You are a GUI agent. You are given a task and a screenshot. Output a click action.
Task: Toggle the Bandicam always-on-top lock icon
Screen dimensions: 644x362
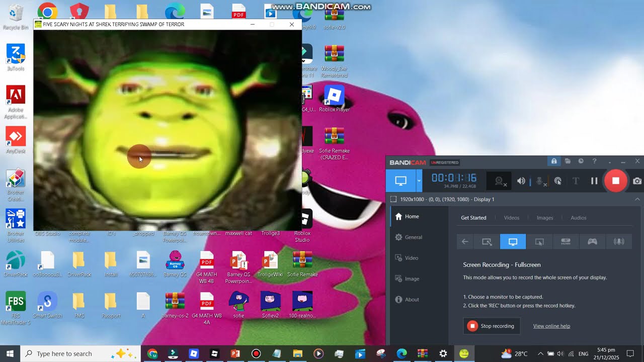554,161
